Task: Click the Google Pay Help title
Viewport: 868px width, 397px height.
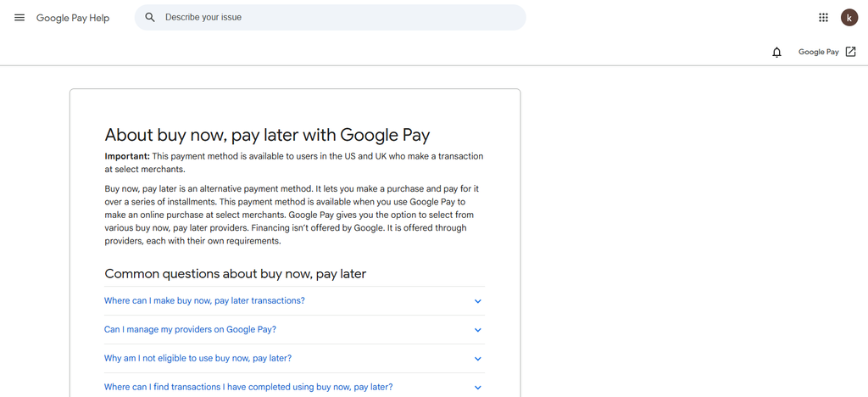Action: click(x=73, y=19)
